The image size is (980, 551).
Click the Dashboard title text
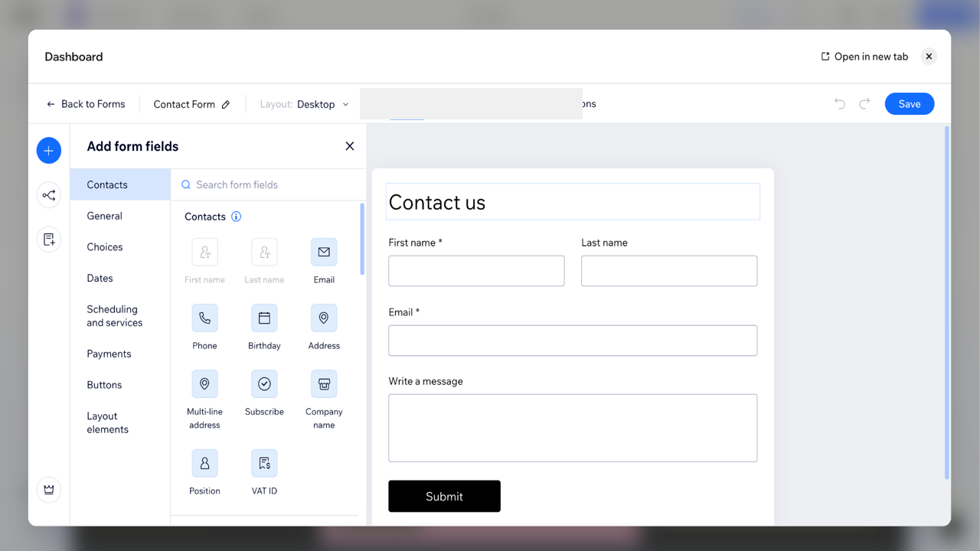coord(73,57)
